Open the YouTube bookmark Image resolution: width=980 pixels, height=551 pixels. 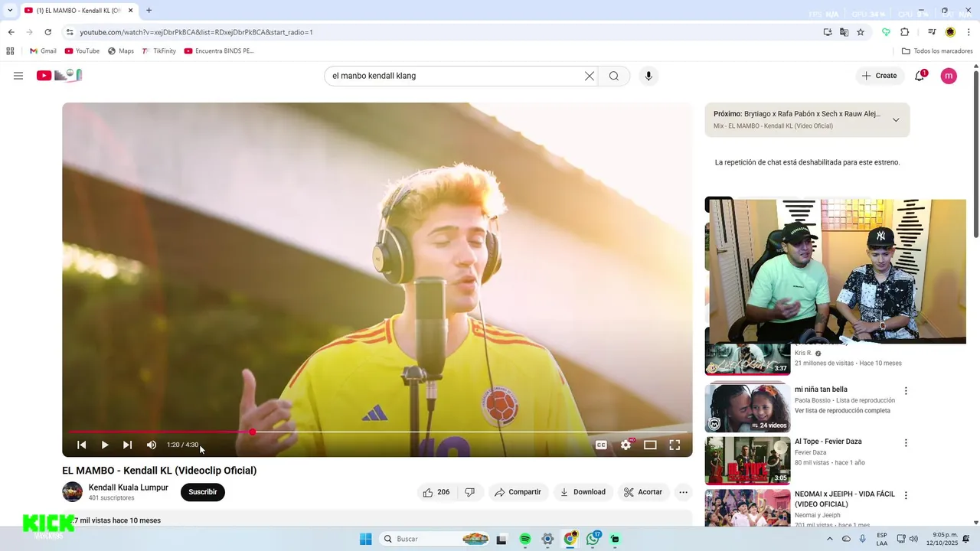[x=82, y=51]
